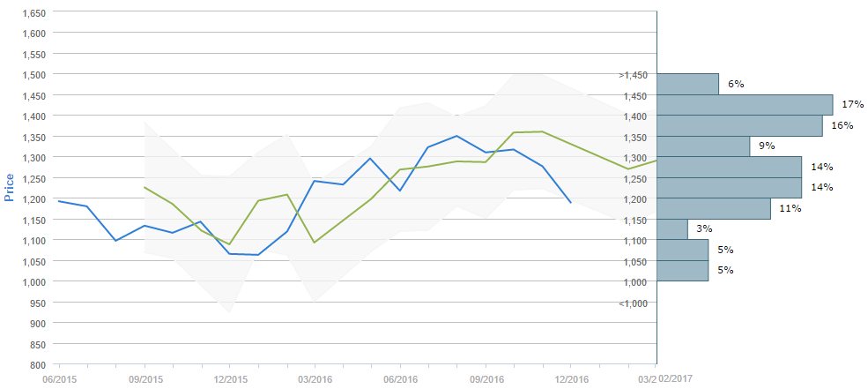Select the 03/2016 x-axis label

tap(315, 378)
